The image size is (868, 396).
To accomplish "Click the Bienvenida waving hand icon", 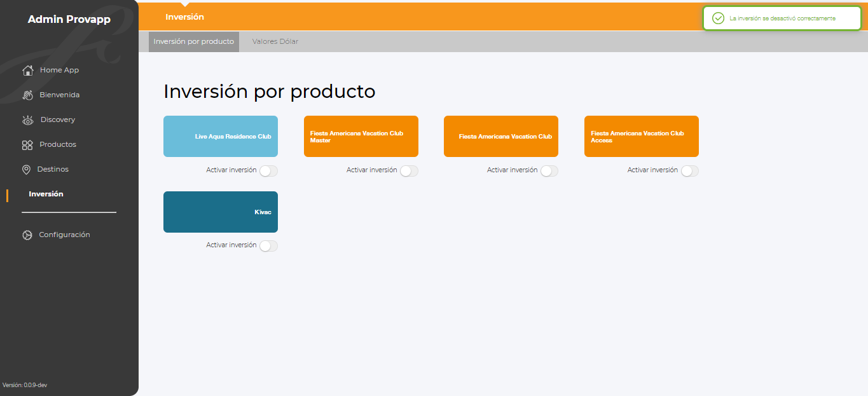I will (27, 95).
